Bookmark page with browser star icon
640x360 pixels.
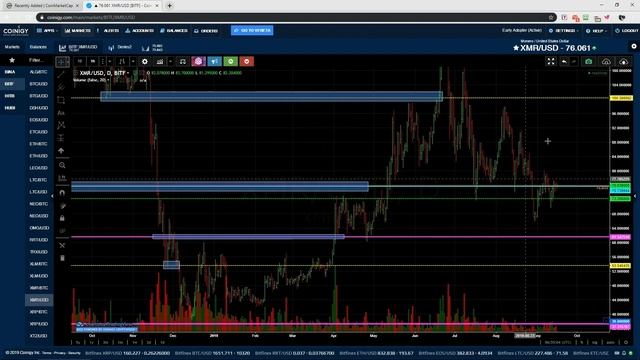pos(551,18)
